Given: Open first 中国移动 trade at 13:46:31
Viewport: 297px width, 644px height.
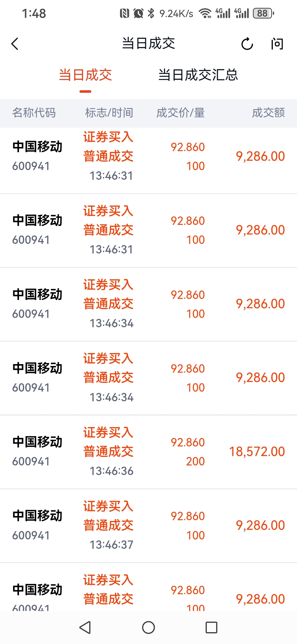Looking at the screenshot, I should point(148,156).
